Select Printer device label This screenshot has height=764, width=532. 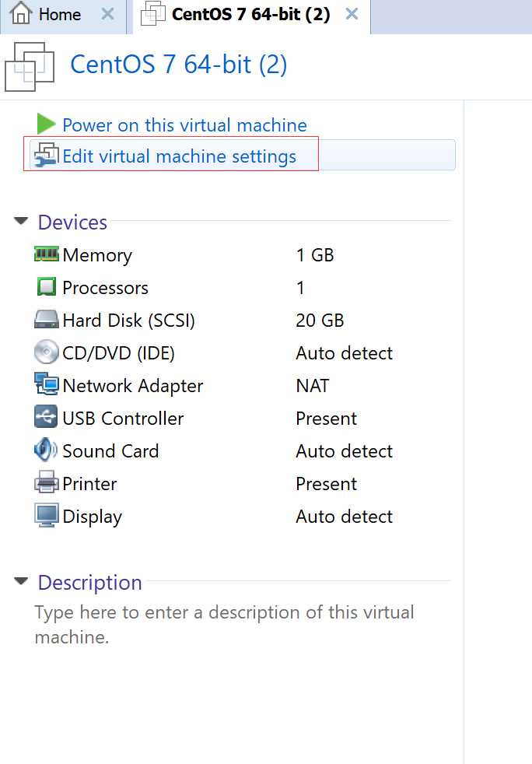89,483
